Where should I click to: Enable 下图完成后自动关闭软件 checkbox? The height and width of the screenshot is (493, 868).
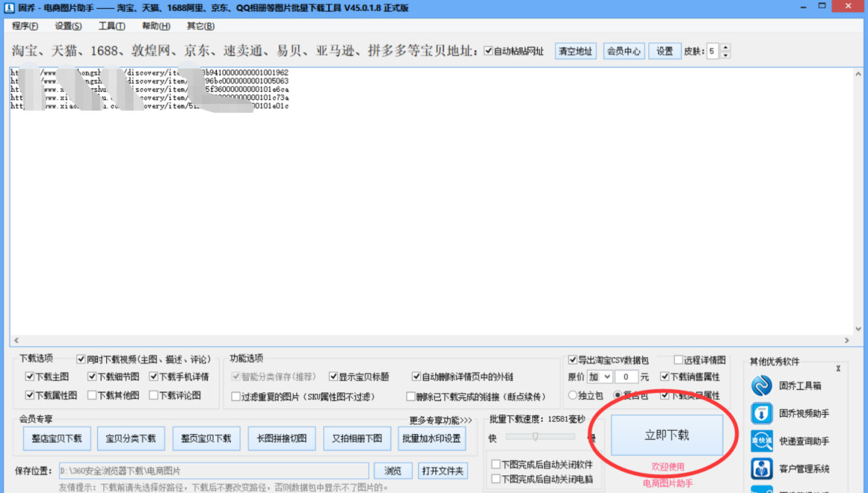click(496, 465)
